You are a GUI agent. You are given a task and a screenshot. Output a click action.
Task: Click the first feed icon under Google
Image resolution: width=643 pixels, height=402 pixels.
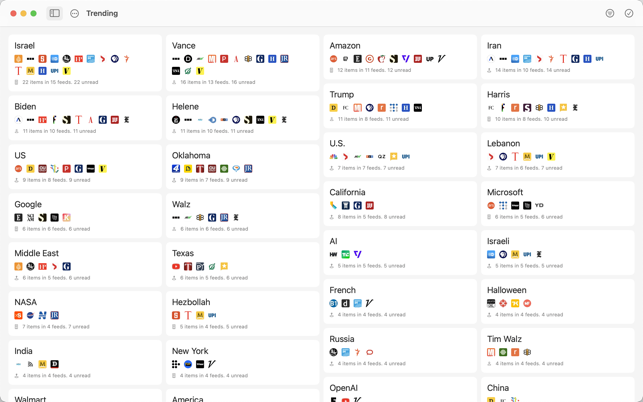click(x=18, y=218)
